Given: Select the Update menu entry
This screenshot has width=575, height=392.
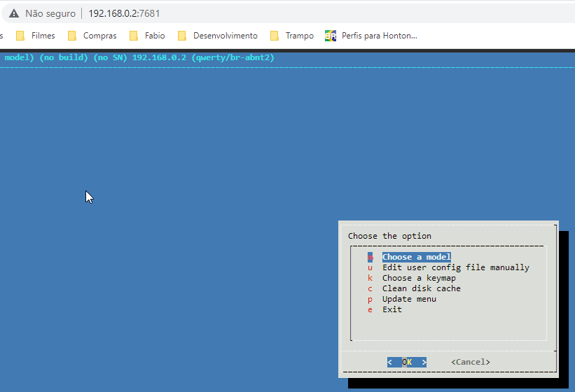Looking at the screenshot, I should click(x=409, y=299).
